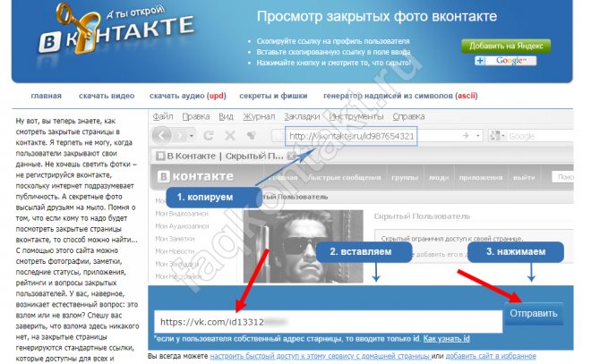The image size is (600, 364).
Task: Click the browser stop X icon
Action: (x=229, y=135)
